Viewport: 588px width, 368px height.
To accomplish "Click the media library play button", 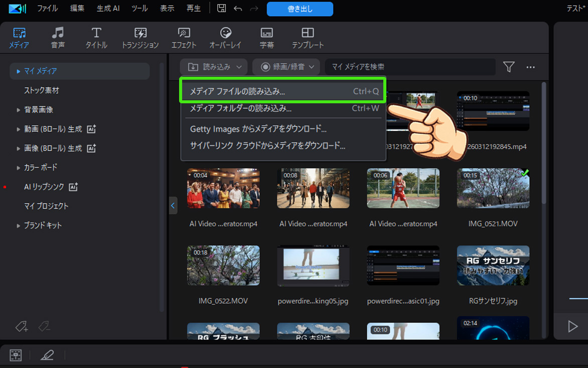I will 572,326.
